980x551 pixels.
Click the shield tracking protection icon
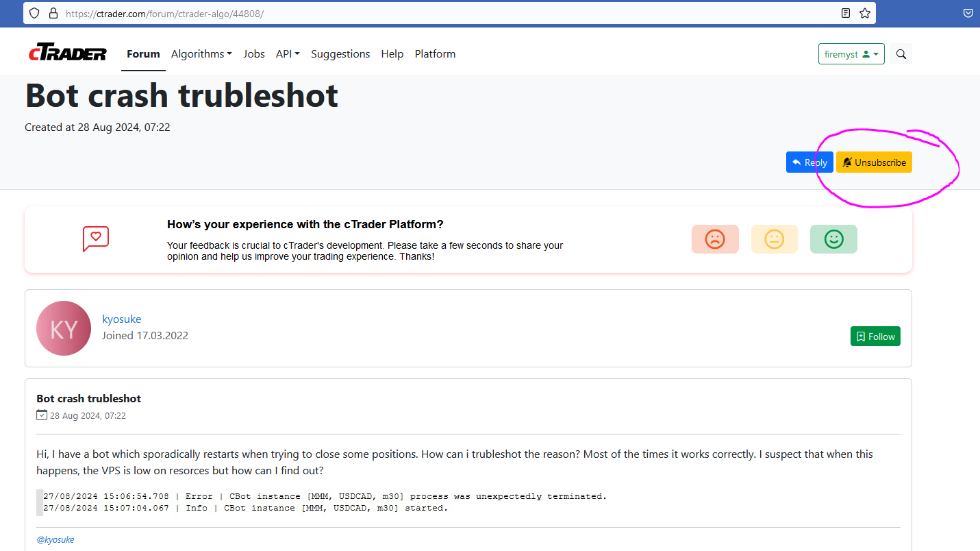click(35, 13)
